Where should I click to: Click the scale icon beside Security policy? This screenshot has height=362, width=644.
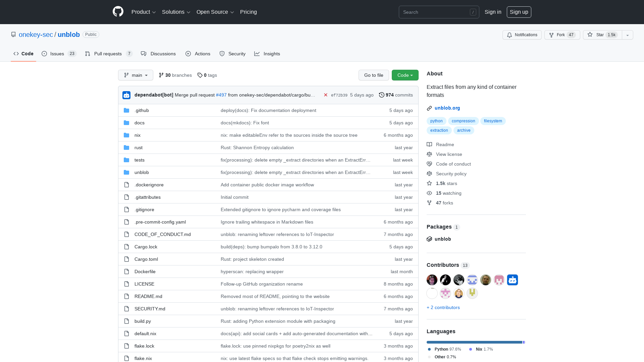point(429,174)
